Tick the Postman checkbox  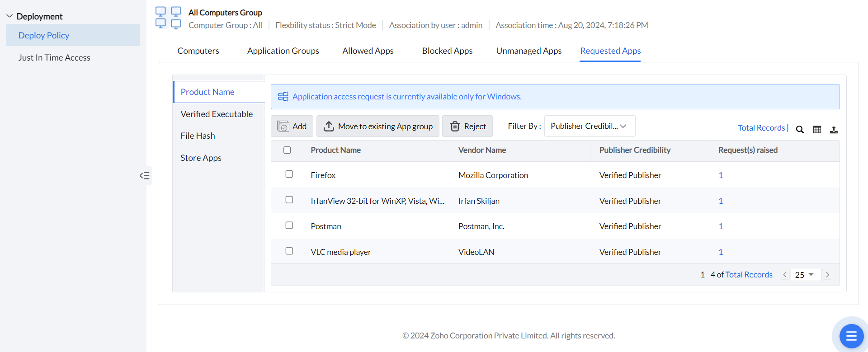[289, 225]
